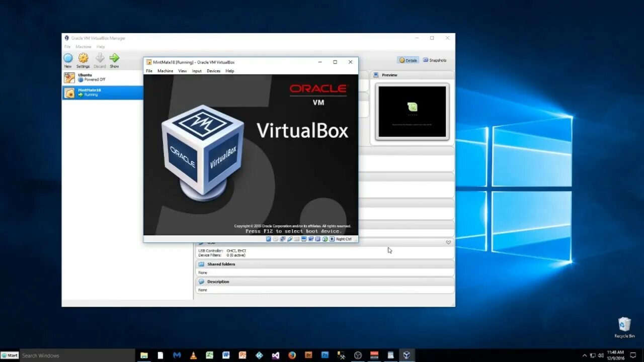This screenshot has width=644, height=362.
Task: Show hidden icons chevron in system tray
Action: (584, 355)
